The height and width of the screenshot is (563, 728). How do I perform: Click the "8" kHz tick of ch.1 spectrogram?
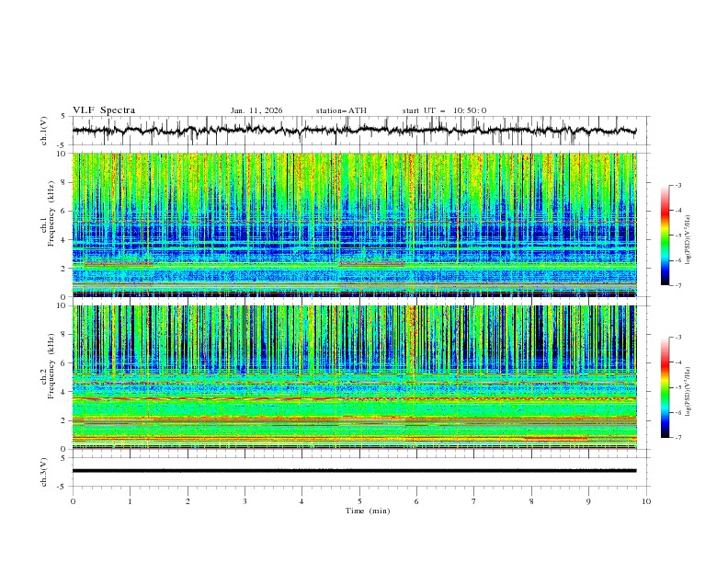(x=64, y=182)
